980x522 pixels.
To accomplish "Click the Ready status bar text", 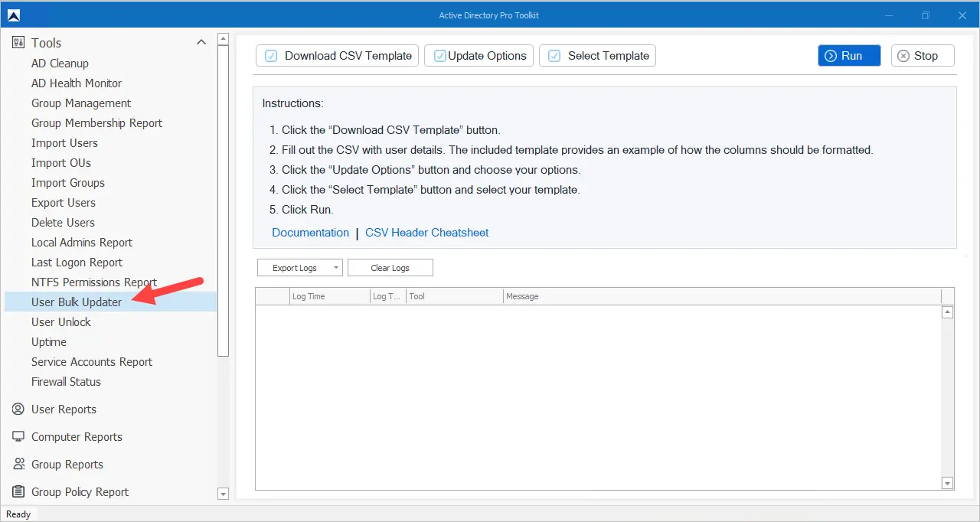I will click(18, 514).
